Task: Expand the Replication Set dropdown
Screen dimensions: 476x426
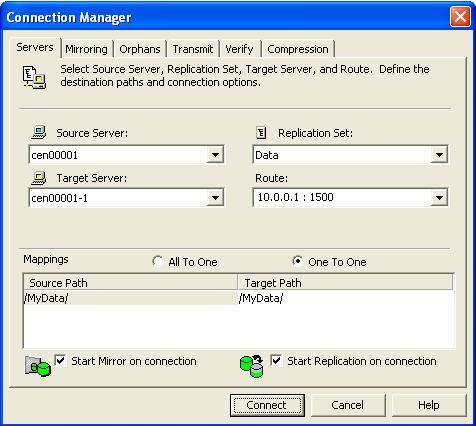Action: 439,154
